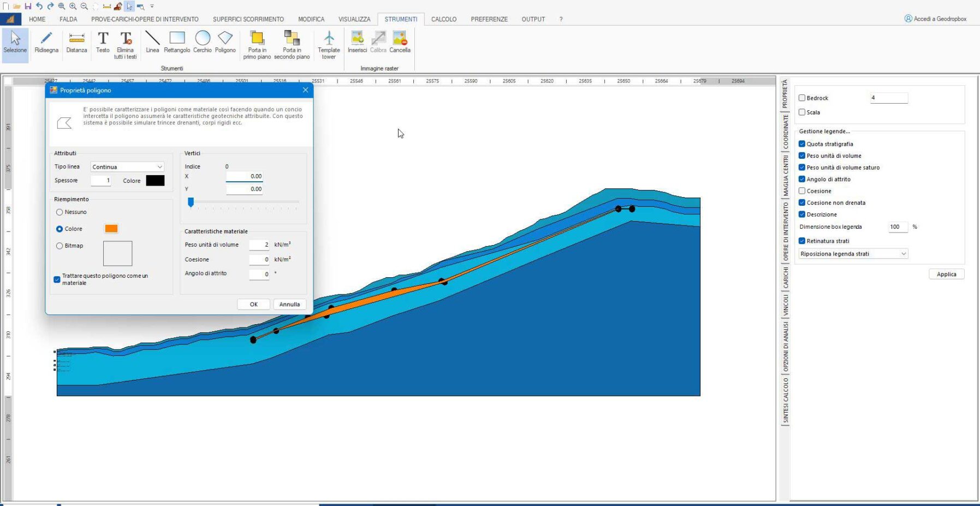Screen dimensions: 980x506
Task: Select the Ridisegna pencil tool
Action: [46, 42]
